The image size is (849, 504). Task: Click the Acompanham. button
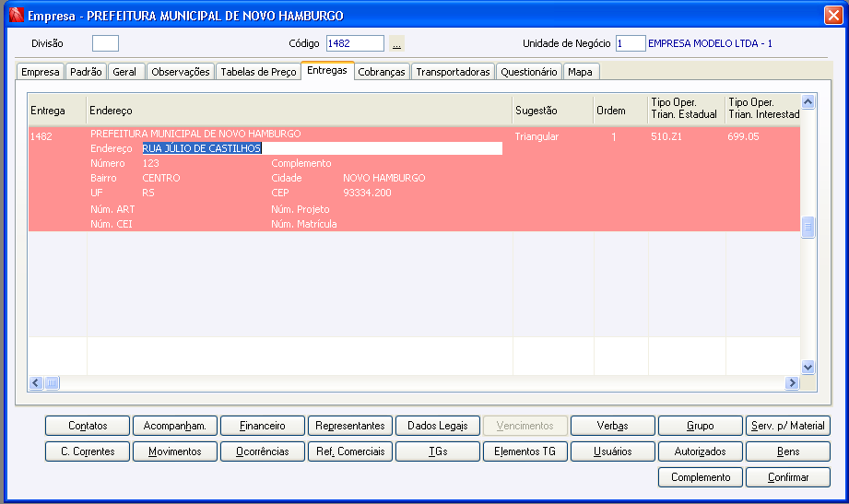click(x=175, y=426)
